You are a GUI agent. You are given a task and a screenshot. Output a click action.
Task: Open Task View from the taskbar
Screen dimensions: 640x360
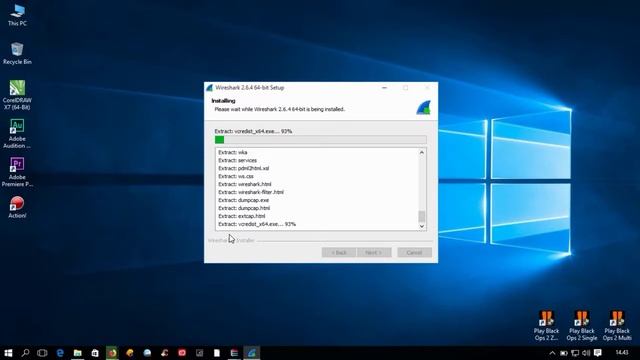point(42,353)
